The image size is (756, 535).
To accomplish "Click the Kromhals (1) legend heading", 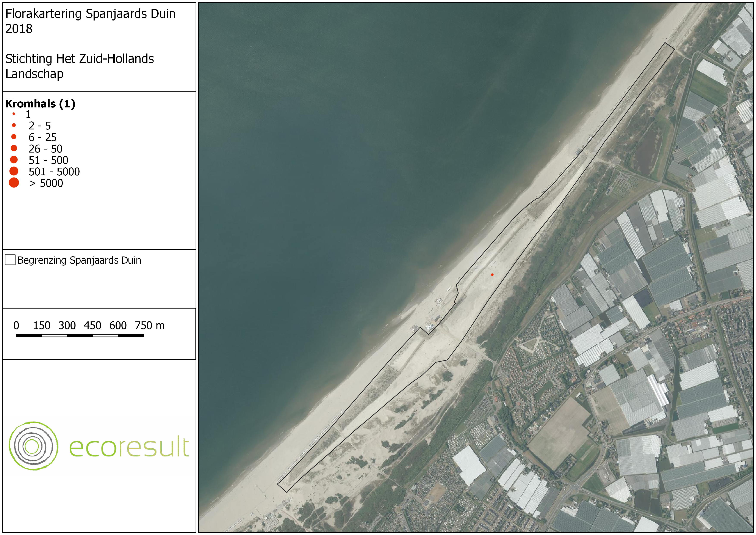I will (40, 104).
